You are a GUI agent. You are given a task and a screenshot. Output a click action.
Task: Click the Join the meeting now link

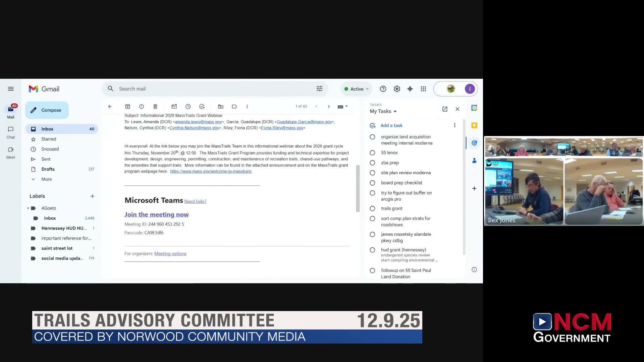click(x=157, y=215)
